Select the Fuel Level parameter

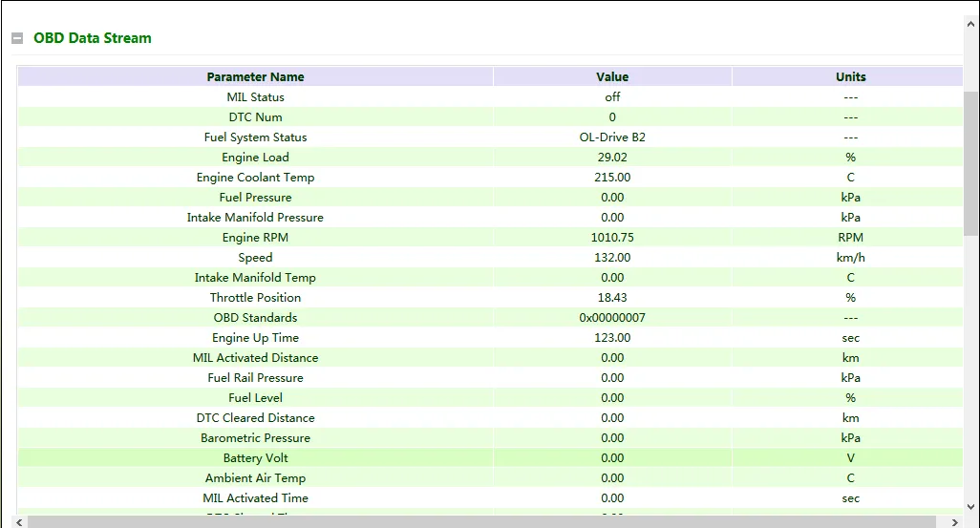tap(256, 398)
